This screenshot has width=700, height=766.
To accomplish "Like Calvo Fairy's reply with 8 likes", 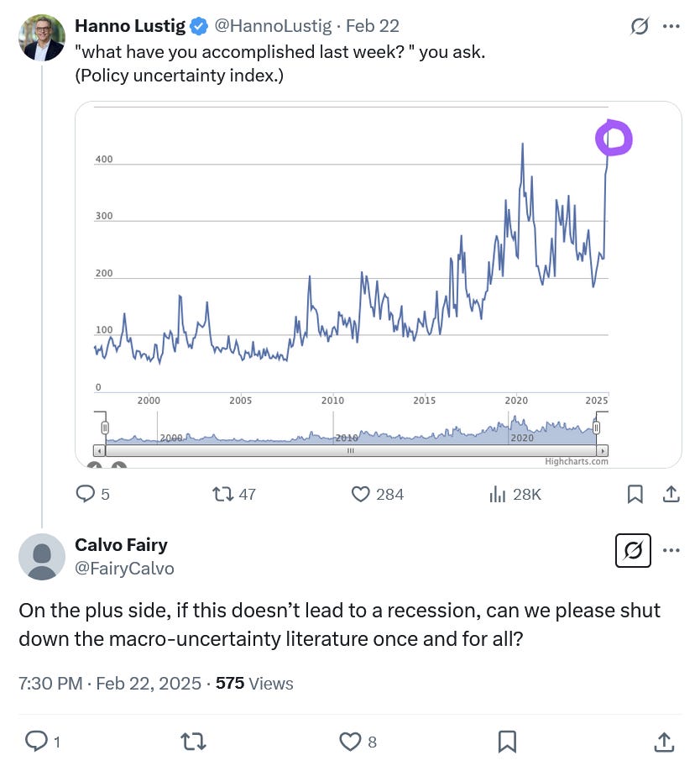I will pyautogui.click(x=349, y=742).
